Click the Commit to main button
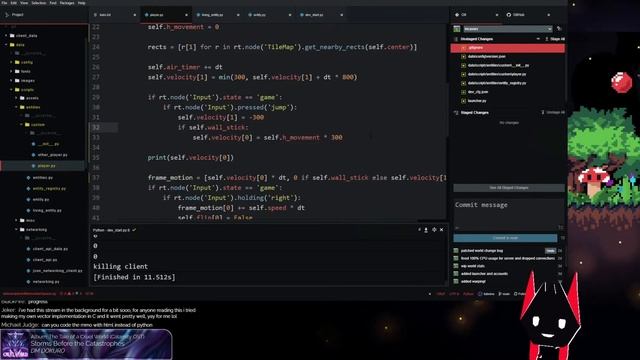This screenshot has width=640, height=360. [505, 238]
